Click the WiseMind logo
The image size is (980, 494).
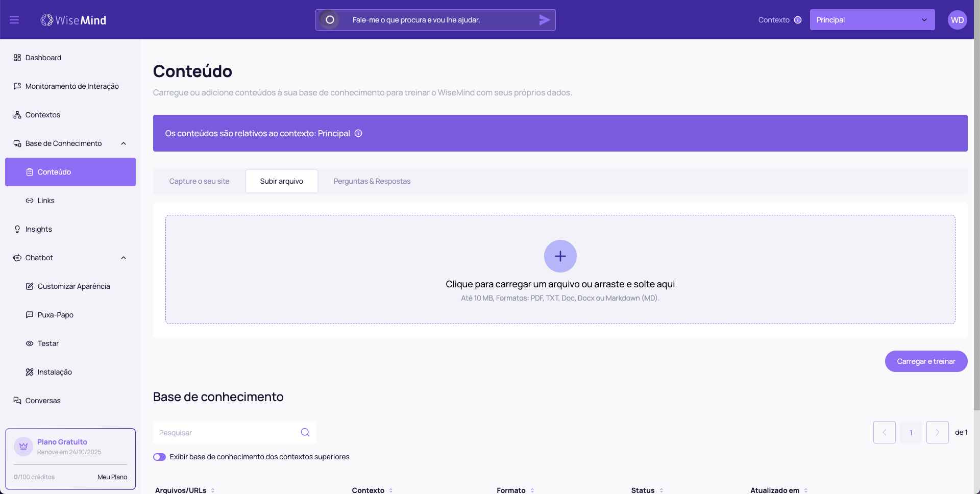tap(73, 20)
